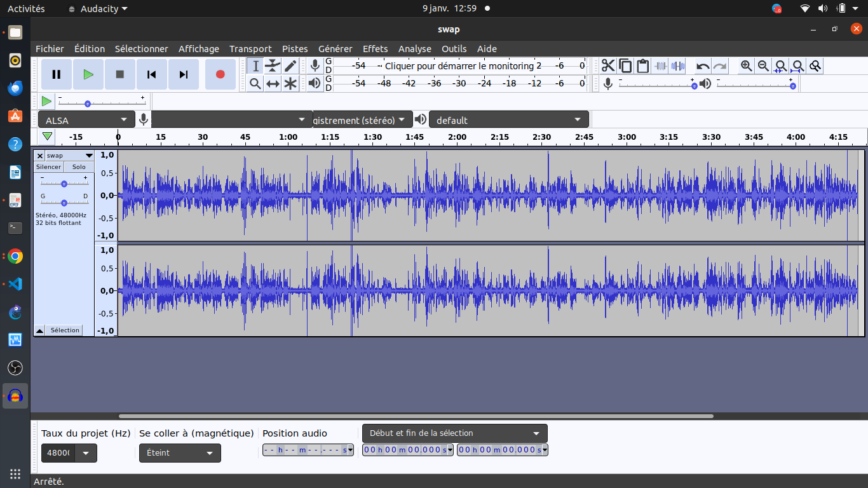Start playback with the Play button
This screenshot has height=488, width=868.
[x=88, y=74]
